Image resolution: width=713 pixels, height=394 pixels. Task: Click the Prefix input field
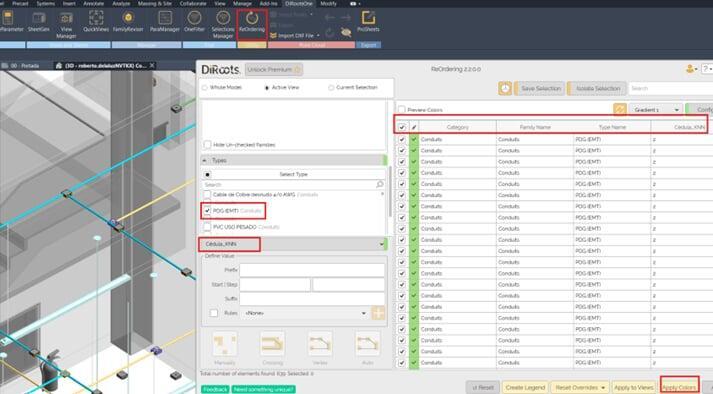pyautogui.click(x=312, y=270)
